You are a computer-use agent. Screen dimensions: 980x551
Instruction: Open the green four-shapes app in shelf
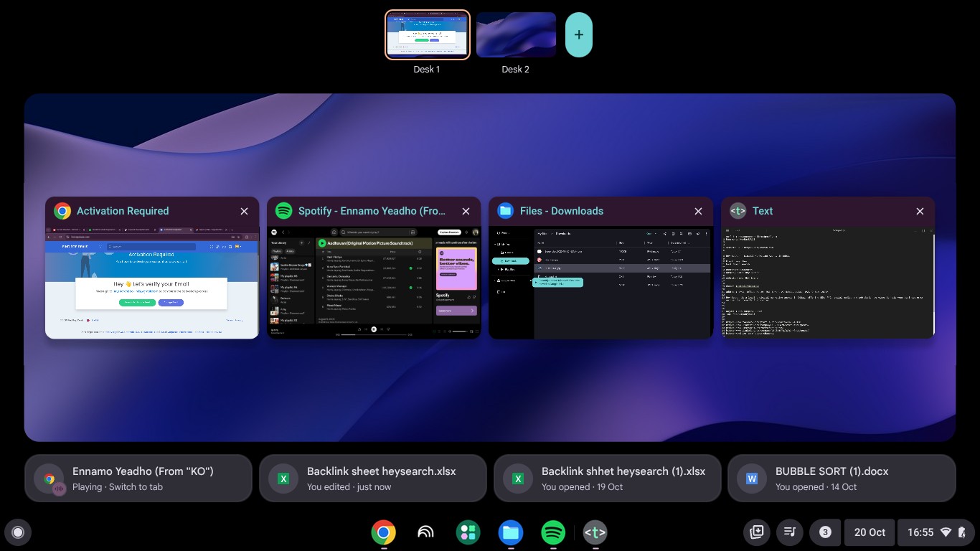tap(468, 532)
